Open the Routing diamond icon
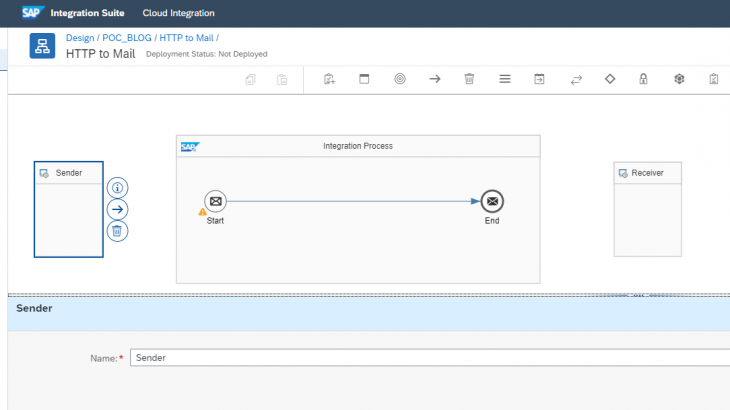 coord(610,79)
